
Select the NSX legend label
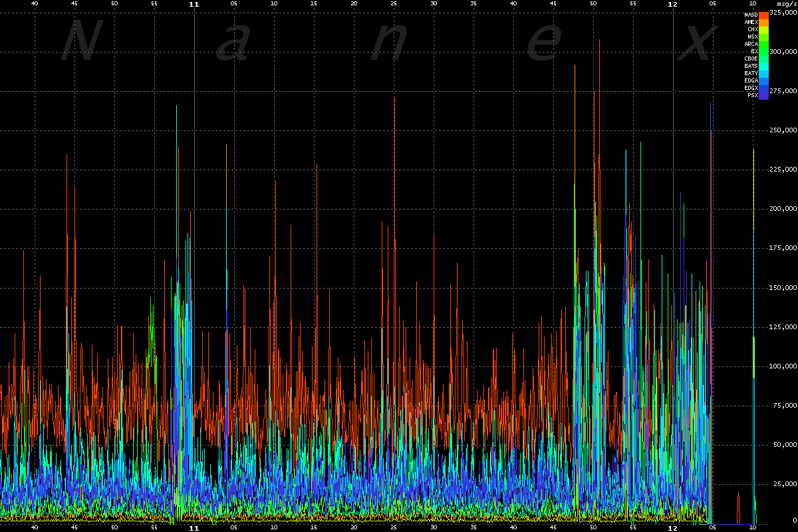[753, 37]
